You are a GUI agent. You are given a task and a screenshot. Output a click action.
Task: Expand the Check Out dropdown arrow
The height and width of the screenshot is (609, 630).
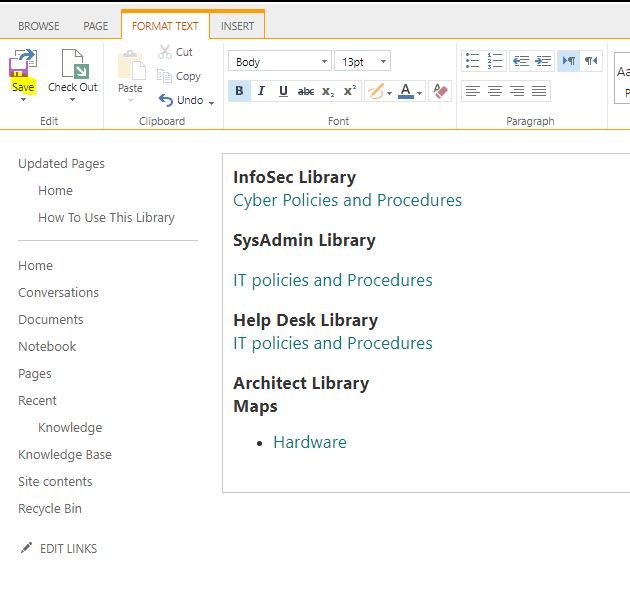click(72, 100)
